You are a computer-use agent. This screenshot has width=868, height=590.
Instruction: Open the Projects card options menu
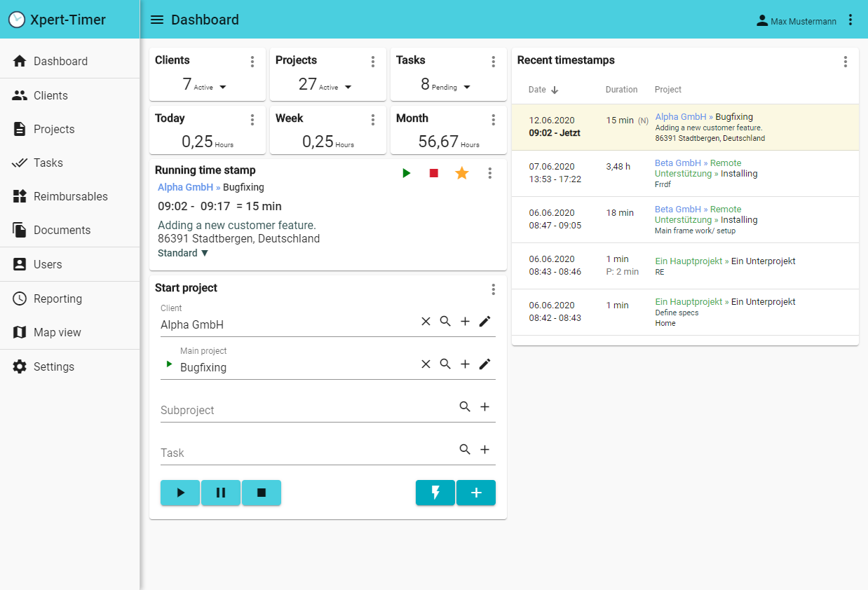[373, 62]
